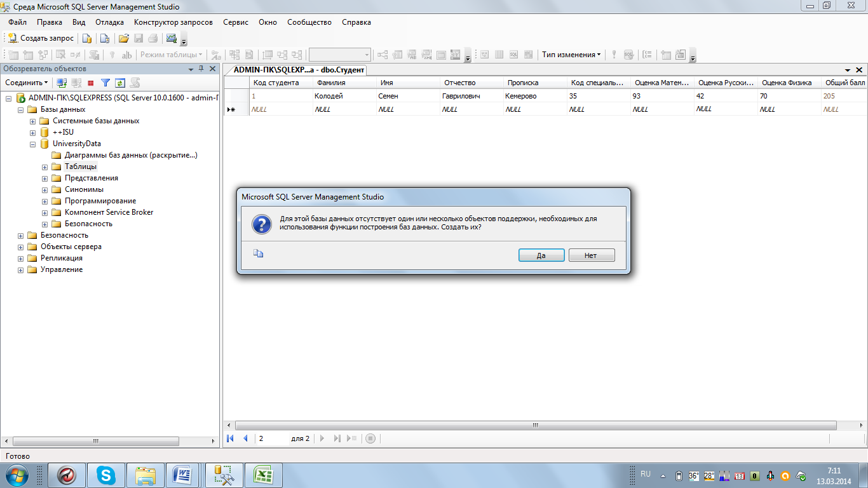Copy dialog message using the copy icon
This screenshot has width=868, height=488.
[258, 254]
